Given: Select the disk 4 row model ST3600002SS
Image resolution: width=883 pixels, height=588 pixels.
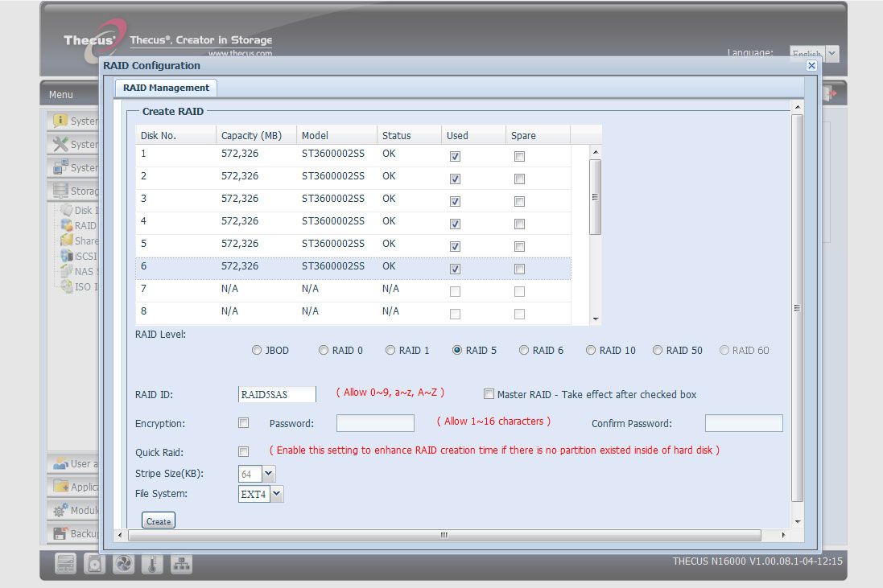Looking at the screenshot, I should 332,221.
